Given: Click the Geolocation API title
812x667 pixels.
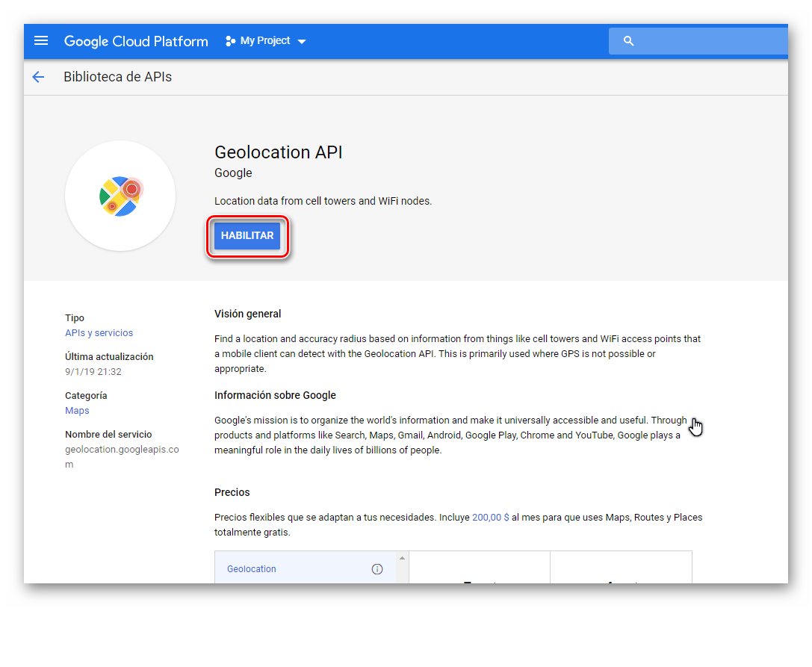Looking at the screenshot, I should click(x=278, y=152).
